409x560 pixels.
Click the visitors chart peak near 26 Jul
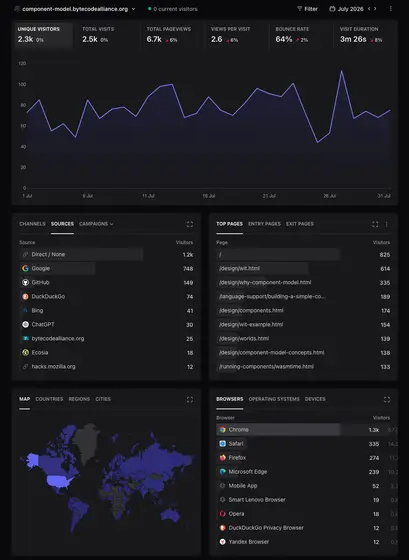(x=341, y=71)
